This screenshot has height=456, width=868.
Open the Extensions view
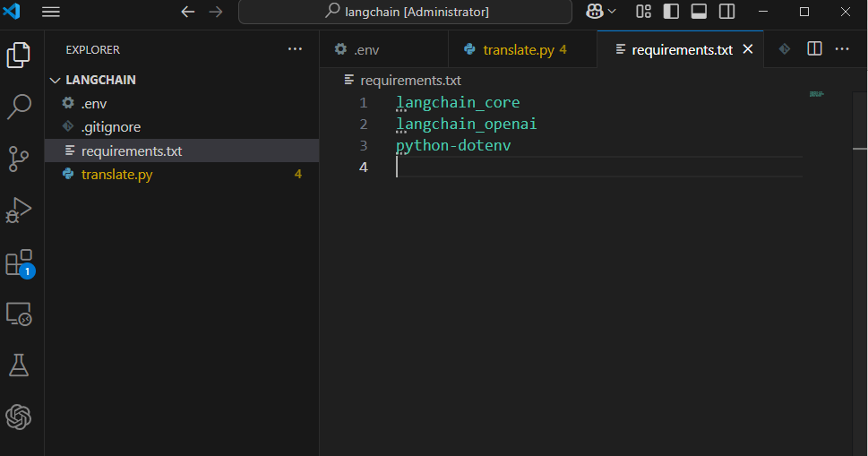[19, 262]
